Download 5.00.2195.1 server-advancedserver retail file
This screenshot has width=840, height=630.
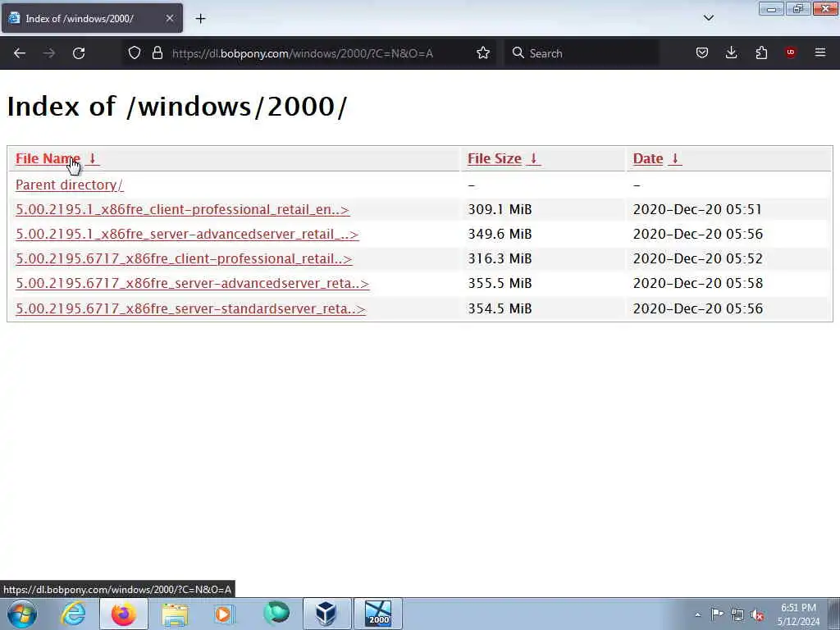point(187,234)
